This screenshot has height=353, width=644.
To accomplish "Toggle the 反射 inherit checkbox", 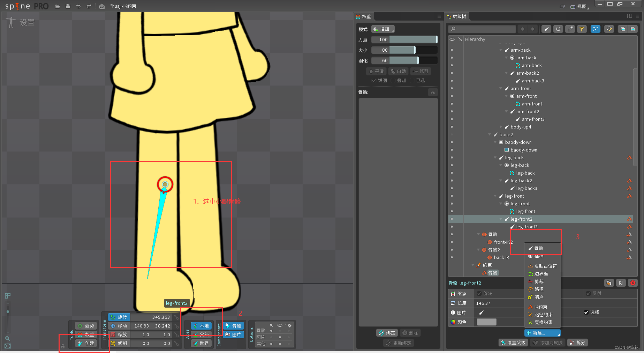I will [588, 293].
